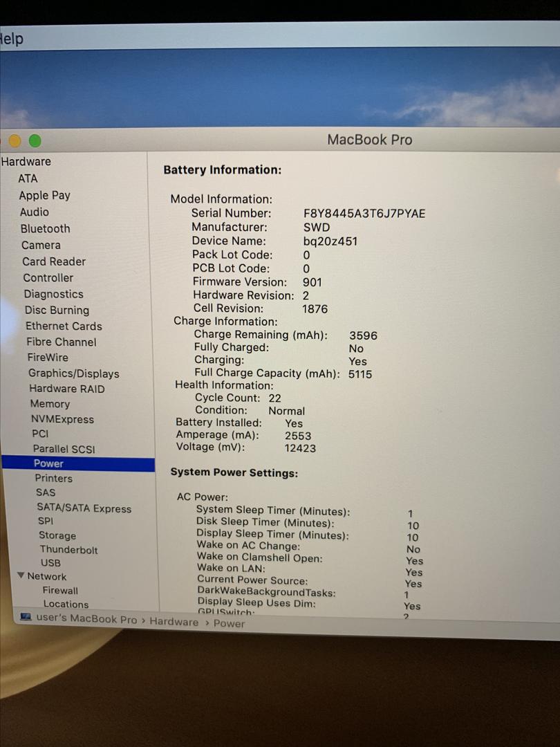Select Printers in the sidebar
The height and width of the screenshot is (747, 560).
[x=53, y=479]
